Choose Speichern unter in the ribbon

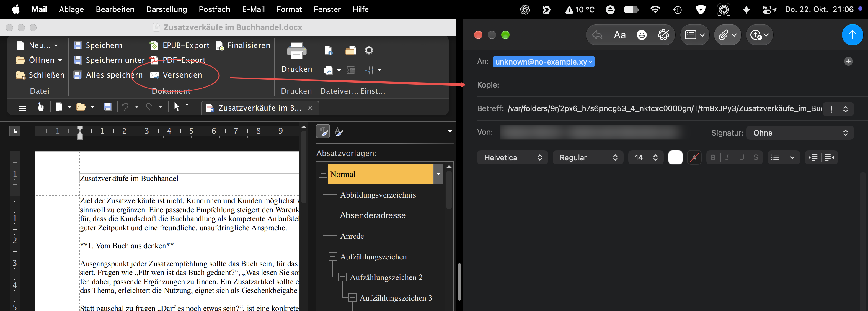(109, 60)
